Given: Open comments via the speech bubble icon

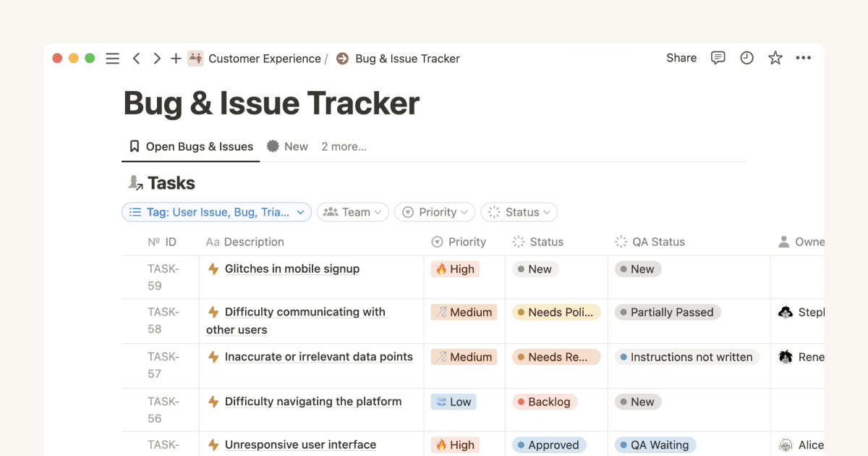Looking at the screenshot, I should pos(718,58).
